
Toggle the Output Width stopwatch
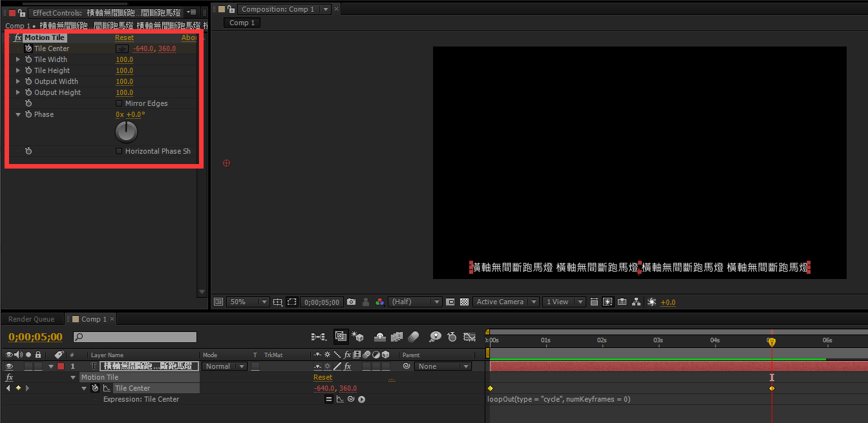[28, 81]
